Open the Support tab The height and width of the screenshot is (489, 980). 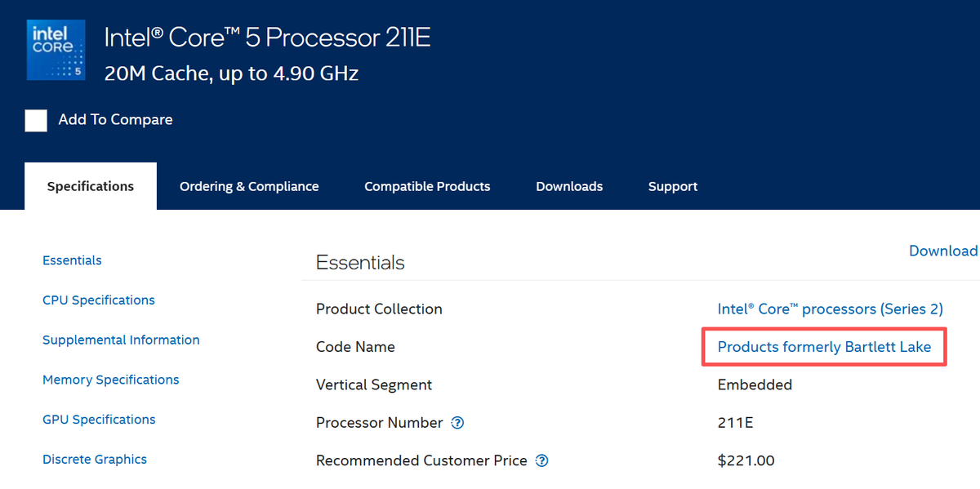tap(673, 186)
